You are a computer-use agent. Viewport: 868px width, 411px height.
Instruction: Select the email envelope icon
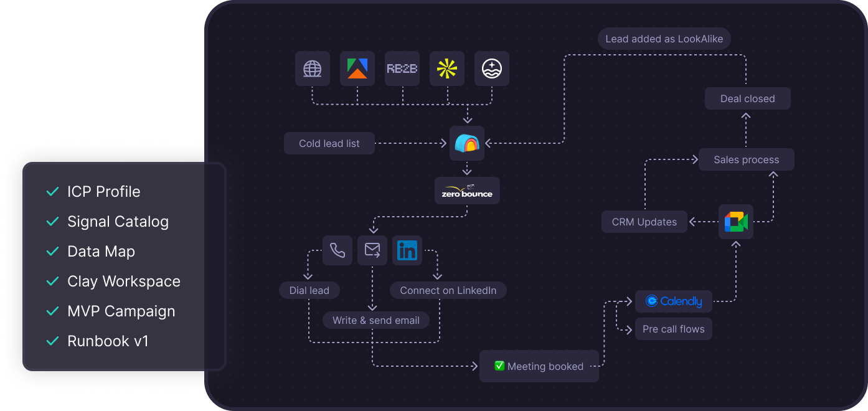(x=372, y=250)
